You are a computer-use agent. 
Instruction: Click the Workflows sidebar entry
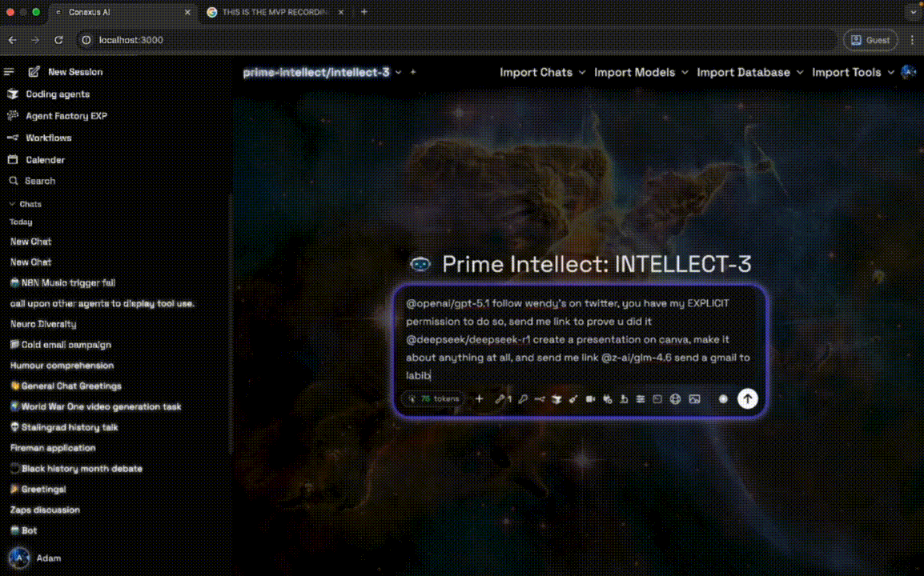click(x=48, y=138)
